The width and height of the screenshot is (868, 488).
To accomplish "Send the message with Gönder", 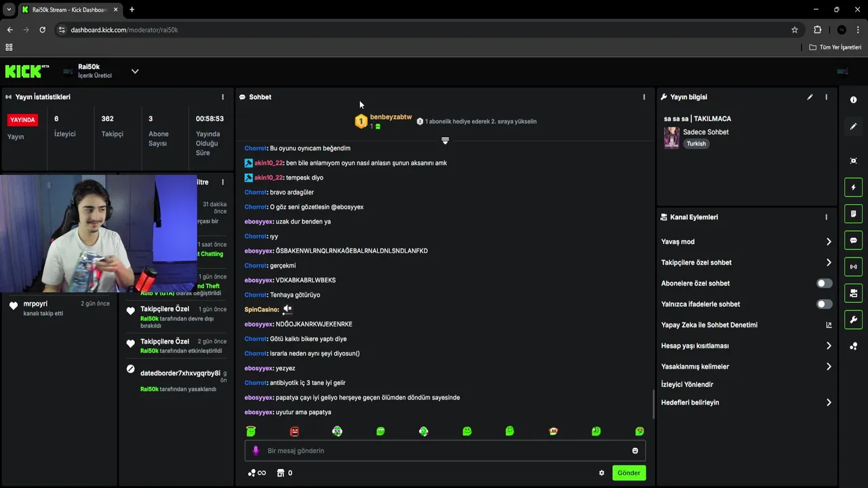I will click(629, 473).
